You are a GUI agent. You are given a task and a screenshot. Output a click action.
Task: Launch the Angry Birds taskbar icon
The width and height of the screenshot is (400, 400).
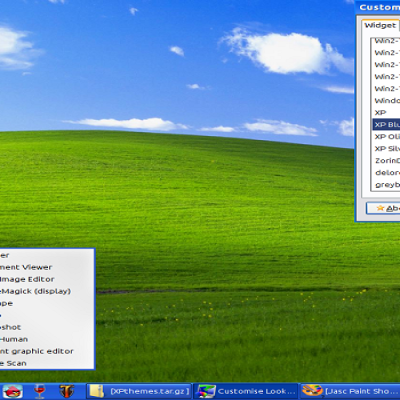click(x=13, y=391)
